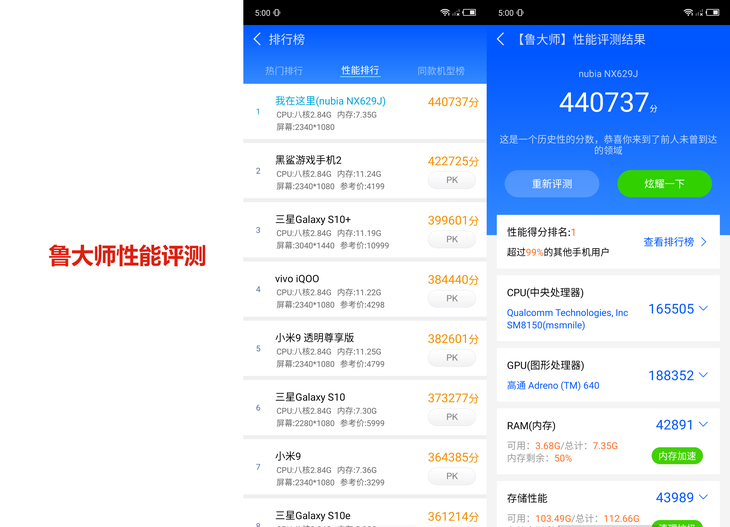
Task: Tap score 440737分 in ranking list
Action: coord(453,102)
